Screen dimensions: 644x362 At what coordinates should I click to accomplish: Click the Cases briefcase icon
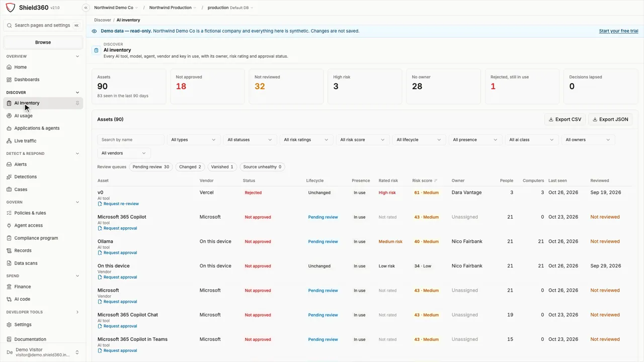pos(9,190)
